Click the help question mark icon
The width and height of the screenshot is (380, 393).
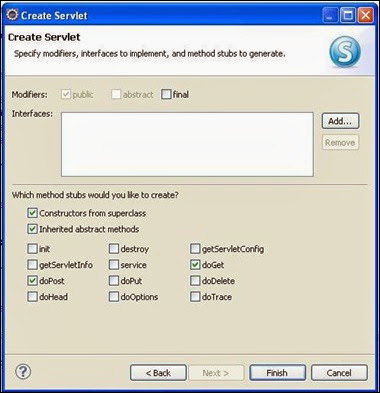(23, 372)
